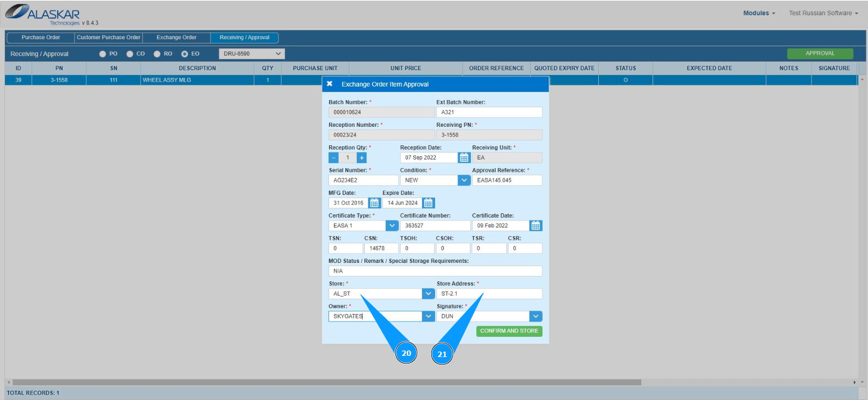868x400 pixels.
Task: Open the Modules menu
Action: click(759, 13)
